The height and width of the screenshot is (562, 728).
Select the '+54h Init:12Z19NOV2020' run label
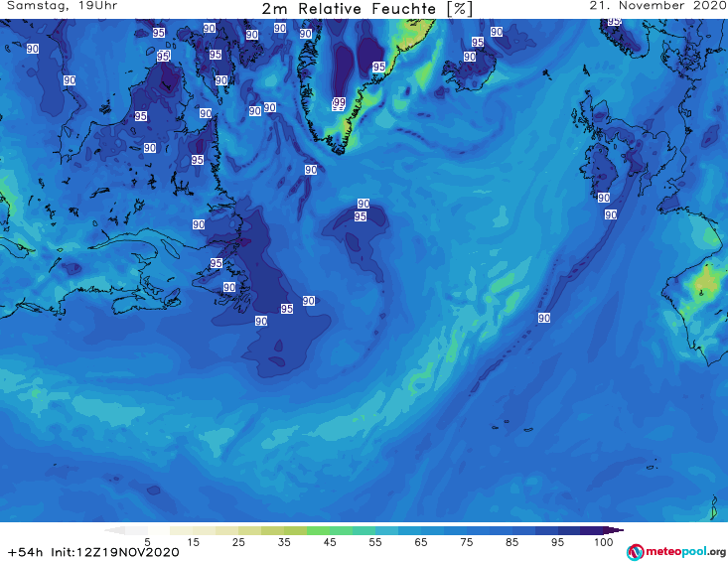93,552
